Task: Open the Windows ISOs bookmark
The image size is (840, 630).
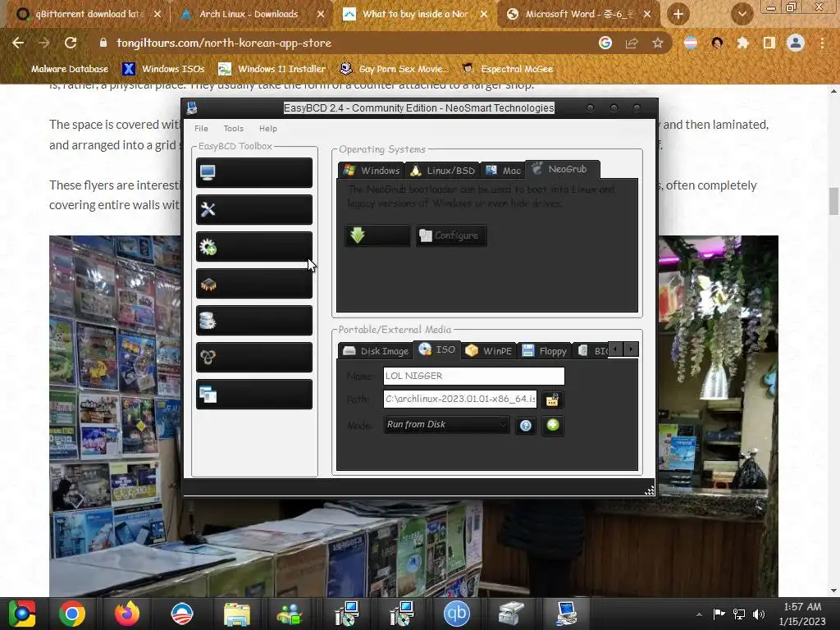Action: pyautogui.click(x=163, y=69)
